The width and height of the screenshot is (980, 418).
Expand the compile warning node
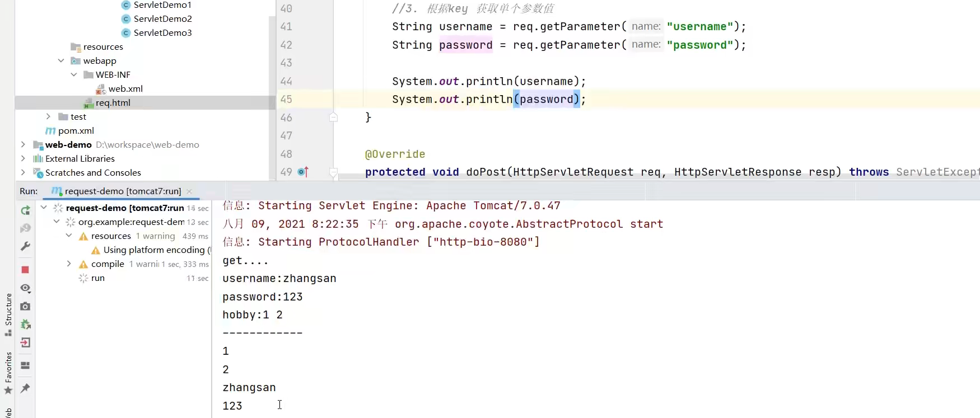tap(69, 264)
